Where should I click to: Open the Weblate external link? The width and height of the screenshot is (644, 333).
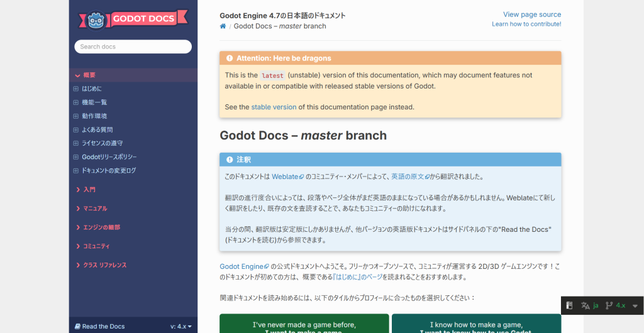[x=287, y=177]
